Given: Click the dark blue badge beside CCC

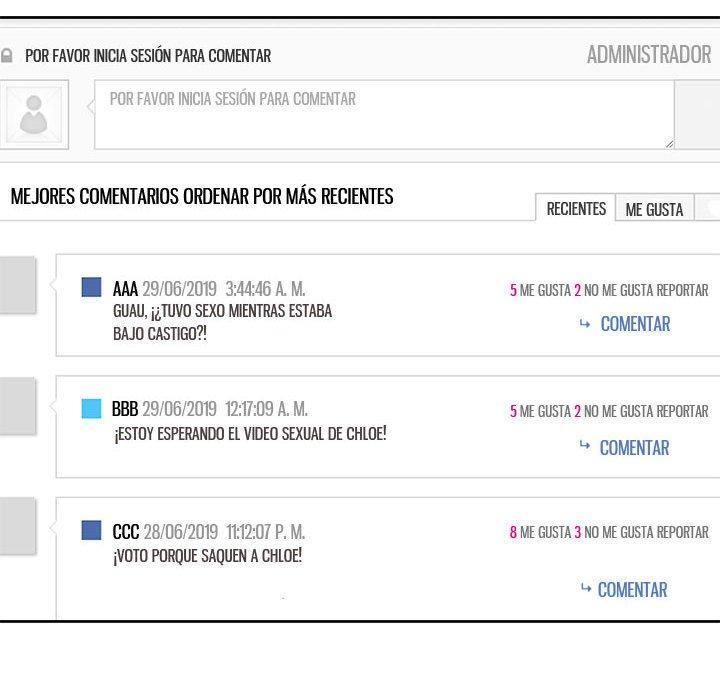Looking at the screenshot, I should tap(92, 530).
